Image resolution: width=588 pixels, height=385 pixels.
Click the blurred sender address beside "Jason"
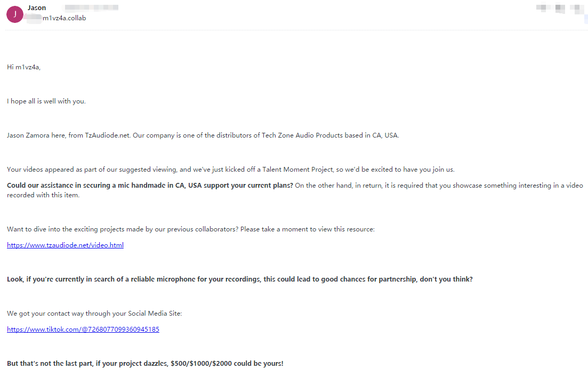click(91, 8)
